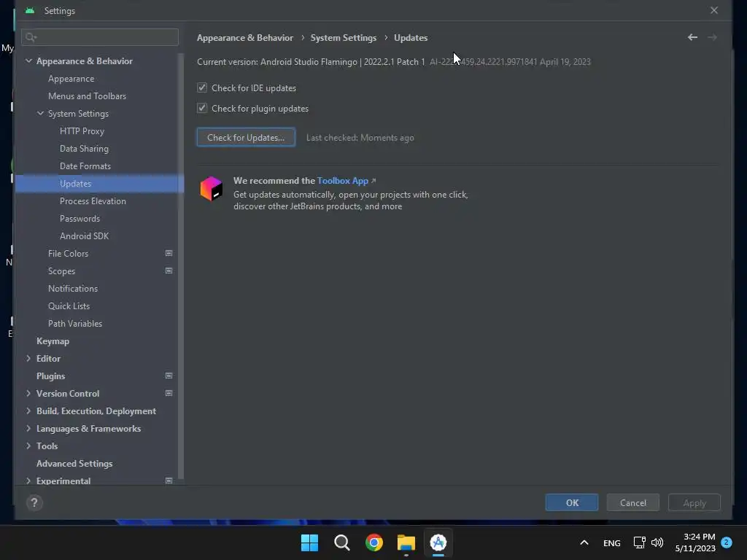Select Appearance in the settings tree

71,79
